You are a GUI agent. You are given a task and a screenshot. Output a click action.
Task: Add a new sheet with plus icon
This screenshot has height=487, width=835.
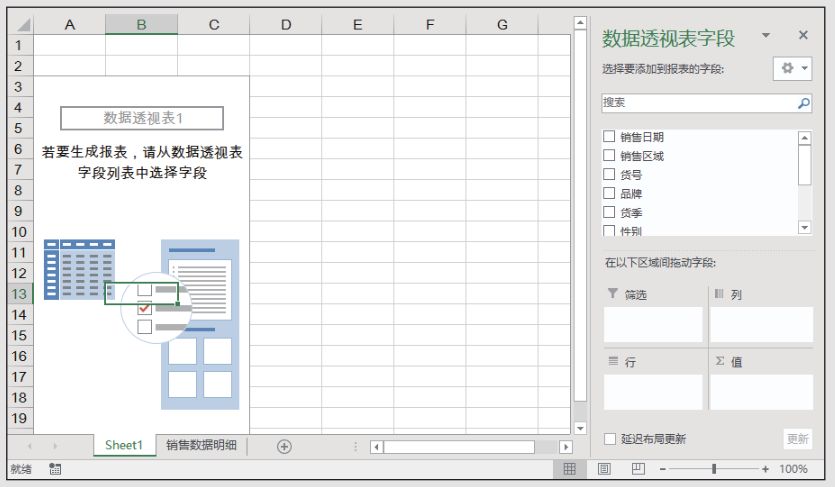click(x=284, y=446)
